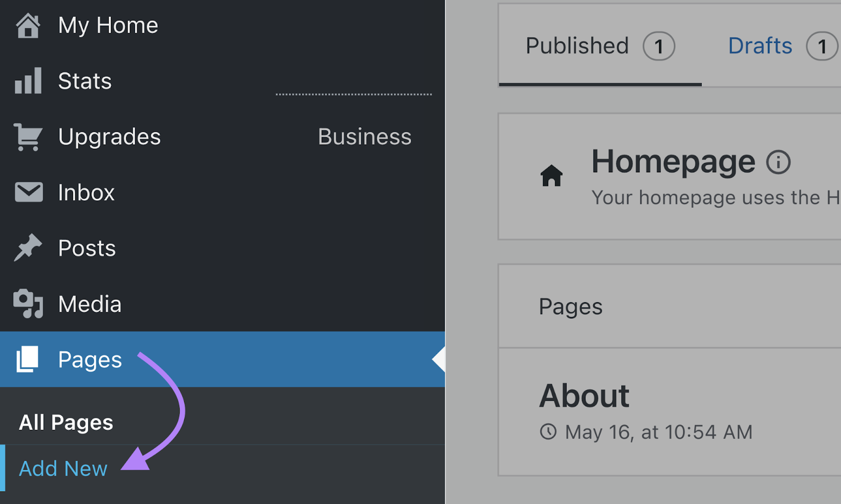Open All Pages
841x504 pixels.
tap(65, 421)
